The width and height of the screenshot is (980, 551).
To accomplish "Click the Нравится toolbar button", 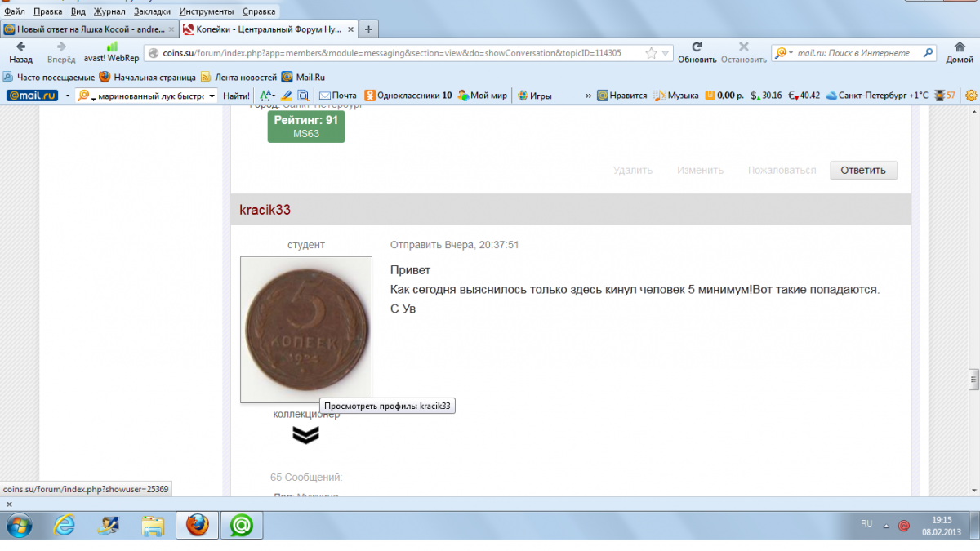I will 621,96.
